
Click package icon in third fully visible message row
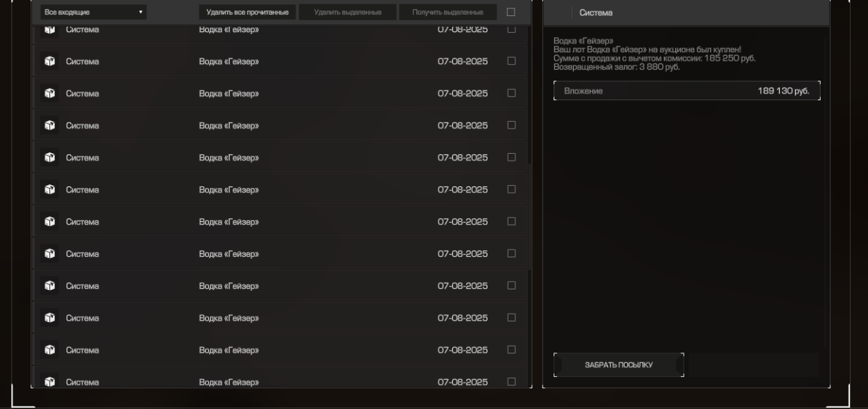point(49,125)
